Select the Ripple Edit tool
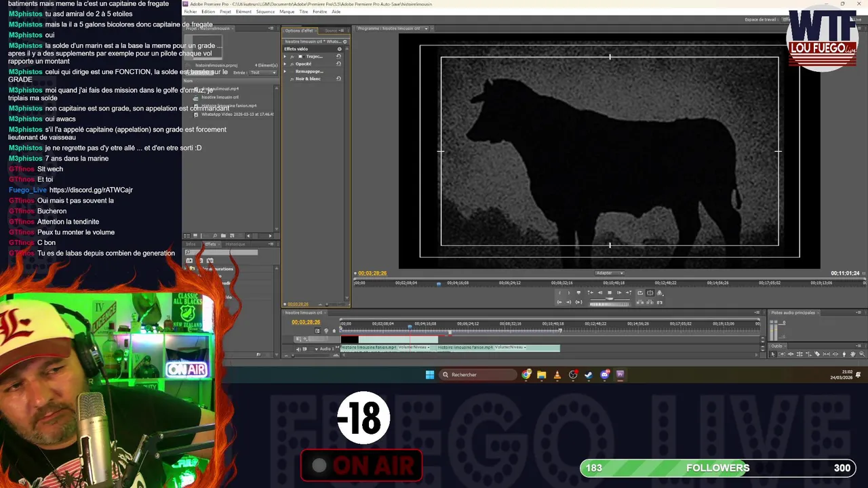868x488 pixels. coord(791,354)
